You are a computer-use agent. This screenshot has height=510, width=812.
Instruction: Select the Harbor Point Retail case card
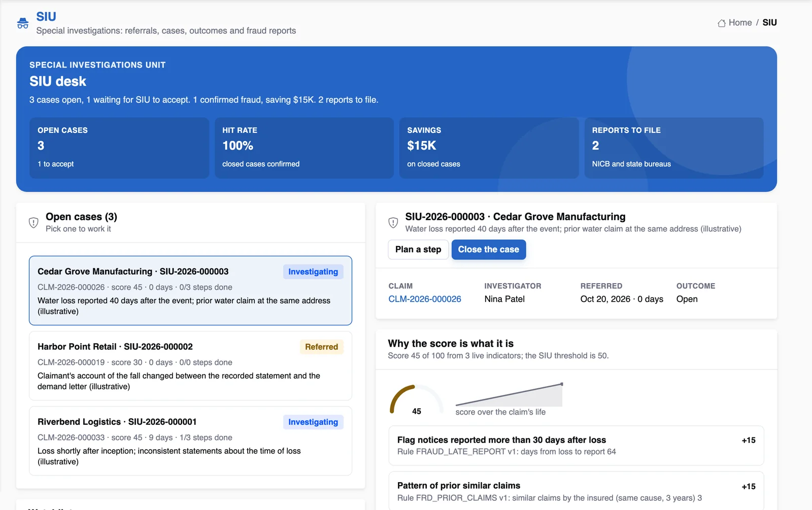click(190, 366)
